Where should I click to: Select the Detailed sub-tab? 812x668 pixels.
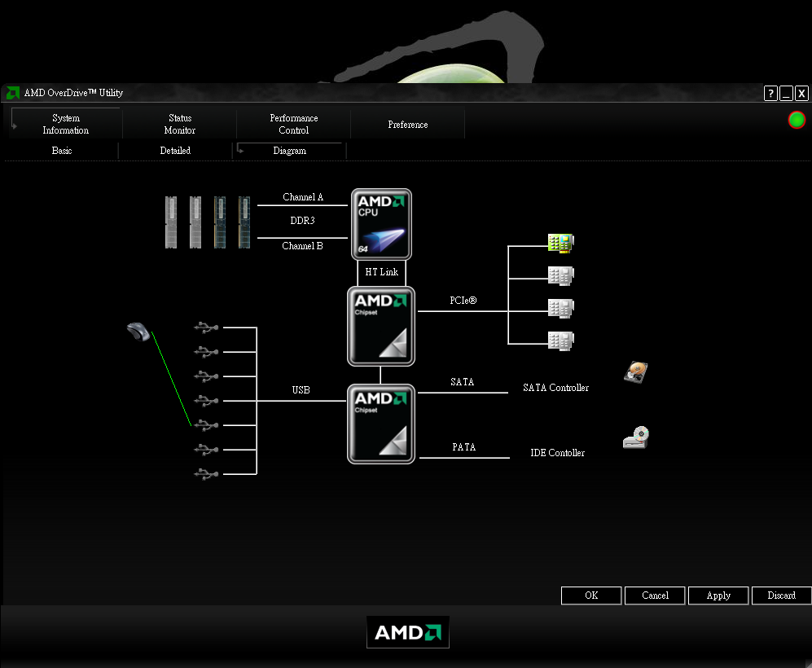click(175, 151)
